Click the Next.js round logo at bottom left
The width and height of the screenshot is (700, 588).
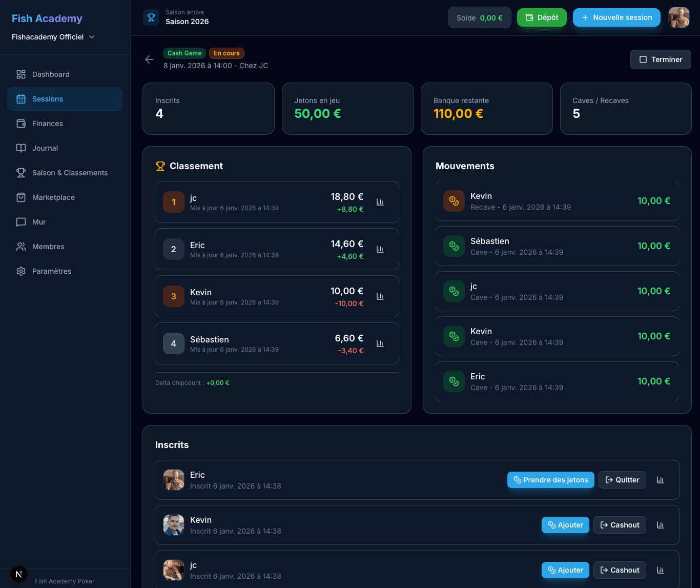click(x=19, y=574)
